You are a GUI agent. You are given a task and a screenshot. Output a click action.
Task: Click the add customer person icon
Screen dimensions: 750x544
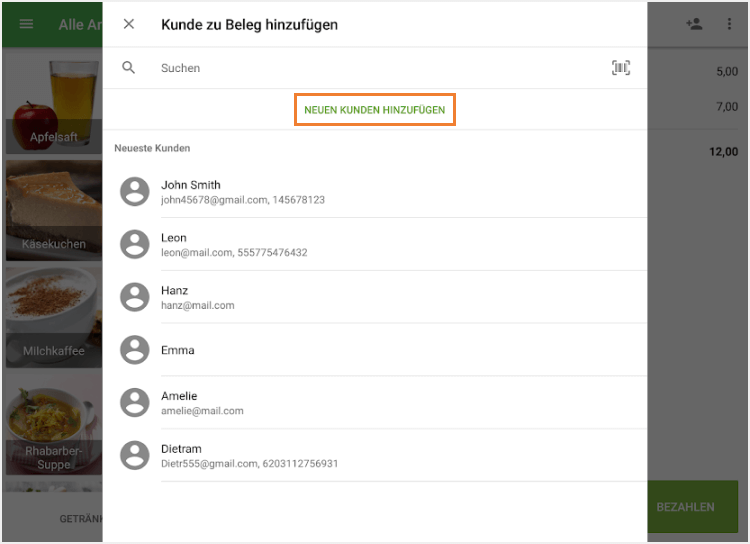tap(694, 24)
